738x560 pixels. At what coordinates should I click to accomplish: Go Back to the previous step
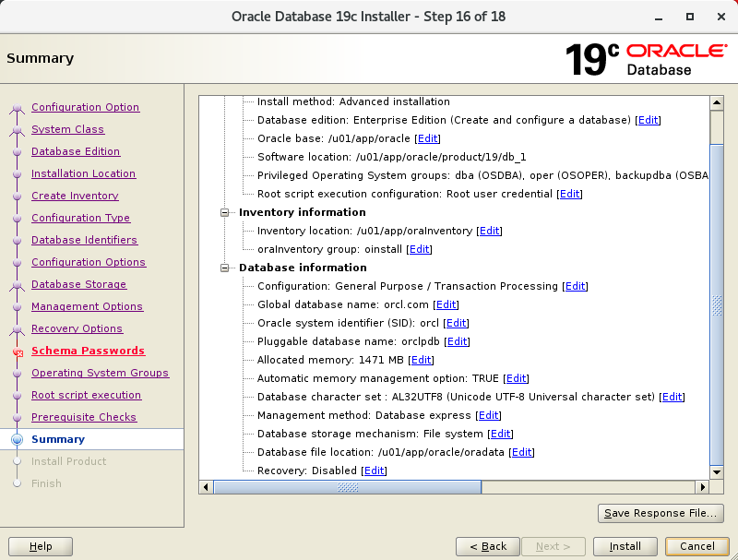click(488, 546)
